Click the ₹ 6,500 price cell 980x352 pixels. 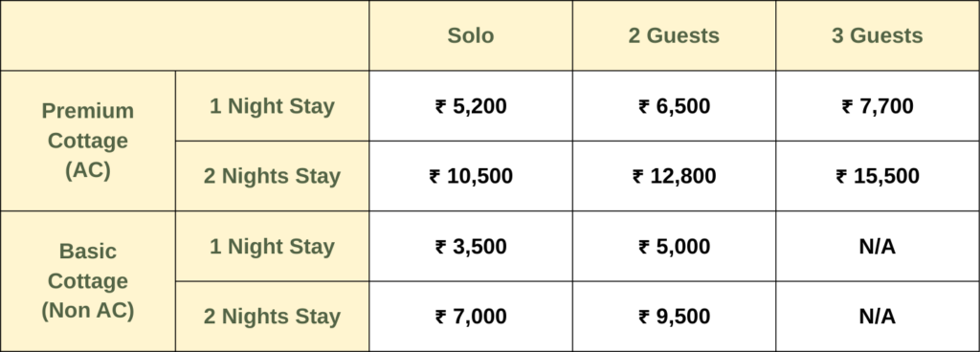(674, 105)
